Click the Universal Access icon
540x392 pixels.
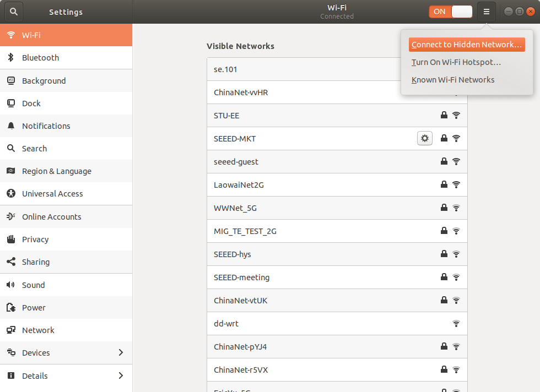coord(11,193)
